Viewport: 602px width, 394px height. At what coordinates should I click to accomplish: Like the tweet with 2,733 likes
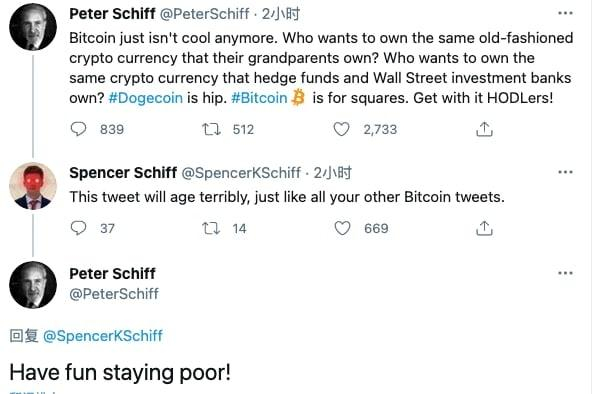tap(341, 129)
